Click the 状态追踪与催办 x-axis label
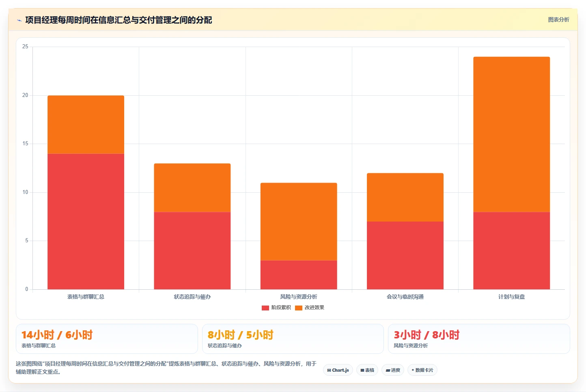The width and height of the screenshot is (586, 392). click(x=192, y=297)
